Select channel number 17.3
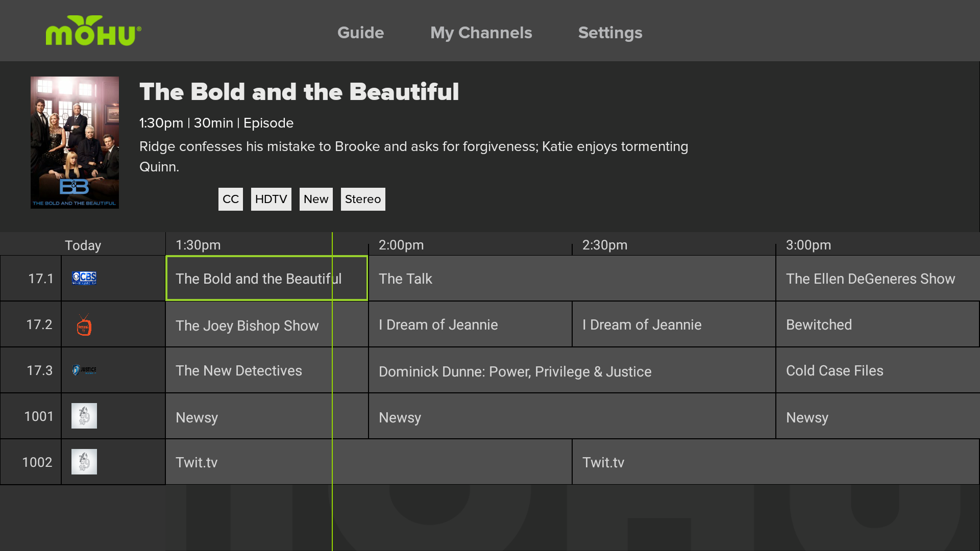Viewport: 980px width, 551px height. pyautogui.click(x=39, y=370)
